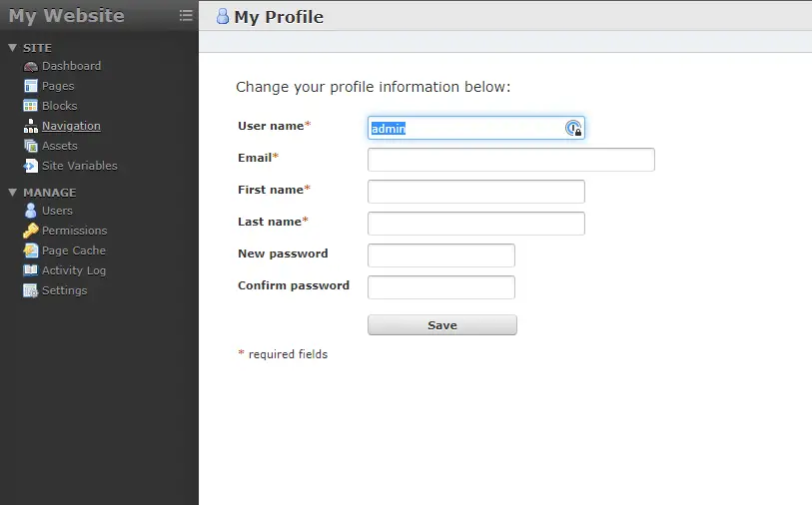Select the Blocks icon in the sidebar
The width and height of the screenshot is (812, 505).
coord(31,106)
